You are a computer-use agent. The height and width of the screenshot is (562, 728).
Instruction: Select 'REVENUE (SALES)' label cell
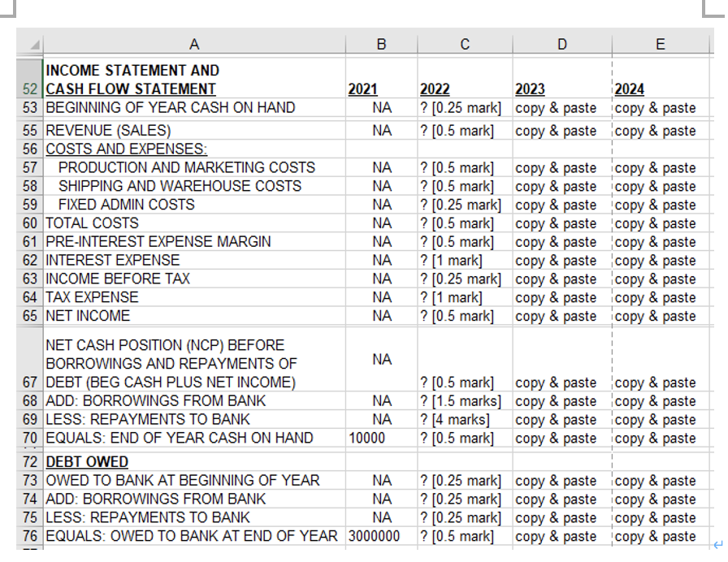coord(194,131)
